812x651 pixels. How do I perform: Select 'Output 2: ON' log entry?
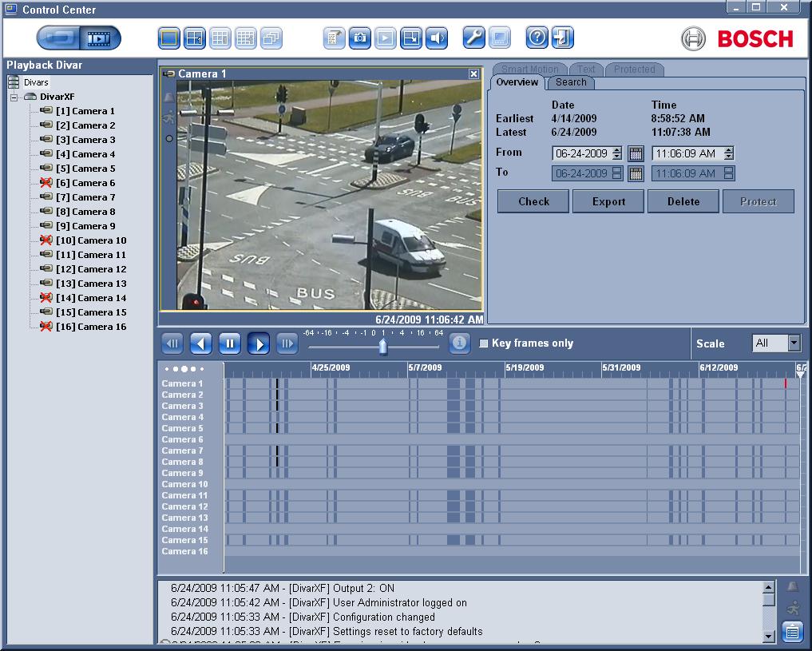click(x=282, y=589)
